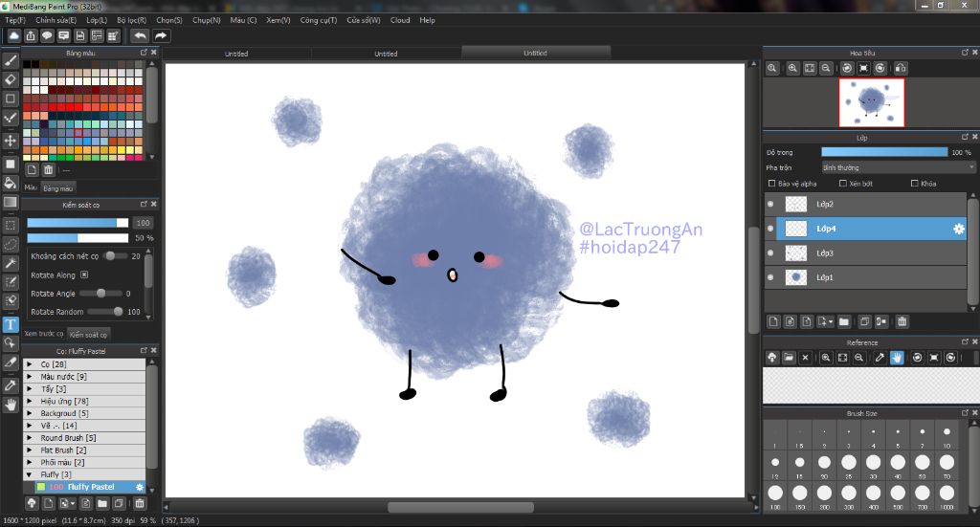980x527 pixels.
Task: Select the Lasso tool
Action: [10, 244]
